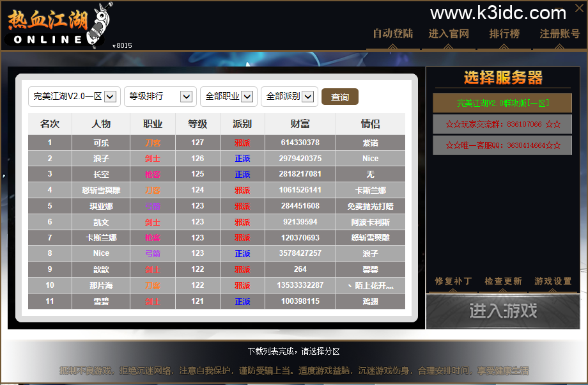The width and height of the screenshot is (588, 385).
Task: Open the 完美江湖V2.0一区 server dropdown
Action: pyautogui.click(x=73, y=97)
